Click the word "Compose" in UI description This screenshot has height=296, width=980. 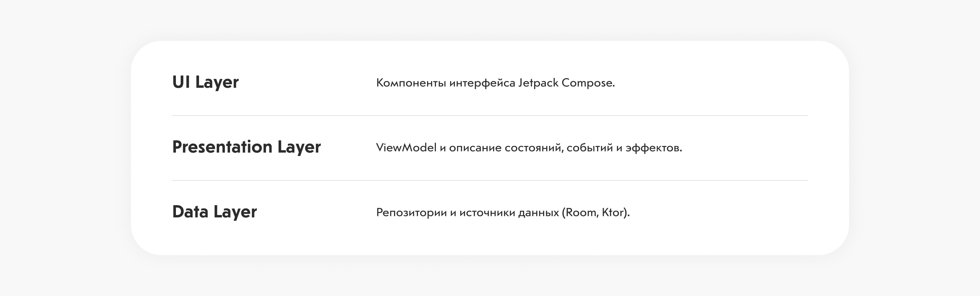click(587, 83)
